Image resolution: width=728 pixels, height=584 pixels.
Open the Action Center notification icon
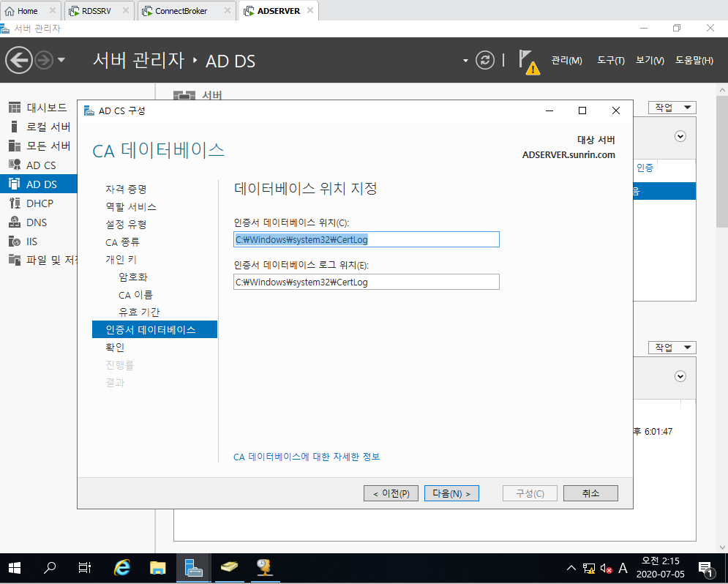tap(706, 568)
